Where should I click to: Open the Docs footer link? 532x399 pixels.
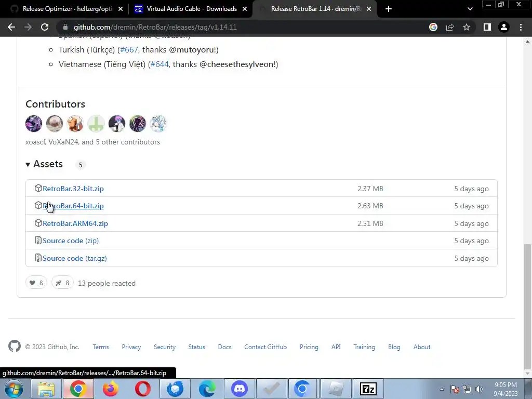click(x=224, y=347)
